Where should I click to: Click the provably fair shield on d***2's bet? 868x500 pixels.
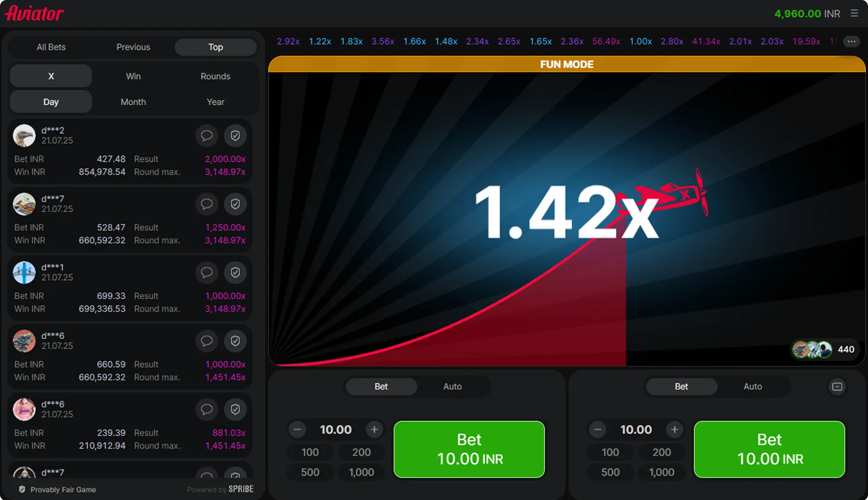pyautogui.click(x=235, y=136)
